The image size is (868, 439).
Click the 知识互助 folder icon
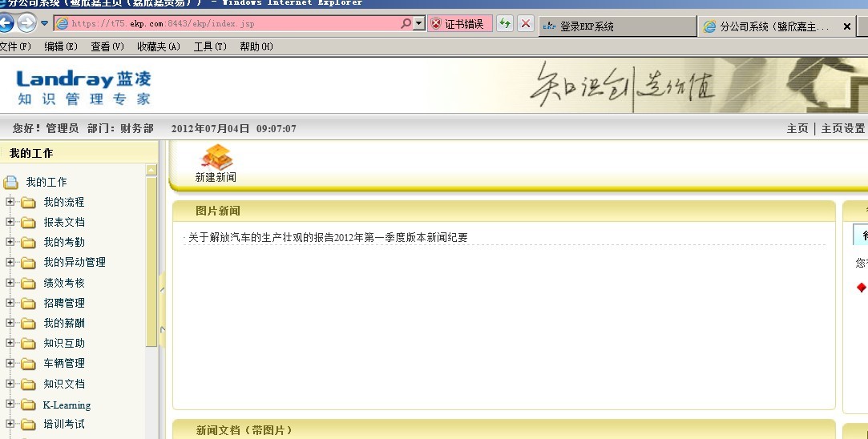(x=28, y=344)
